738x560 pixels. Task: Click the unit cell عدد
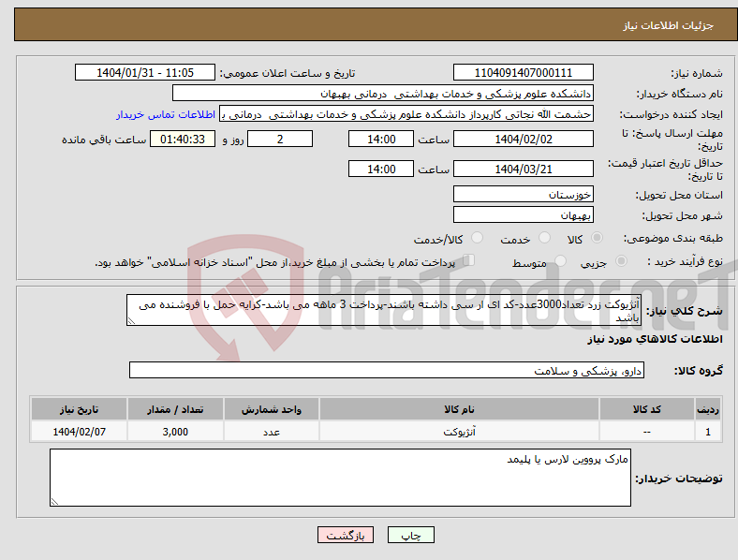272,431
